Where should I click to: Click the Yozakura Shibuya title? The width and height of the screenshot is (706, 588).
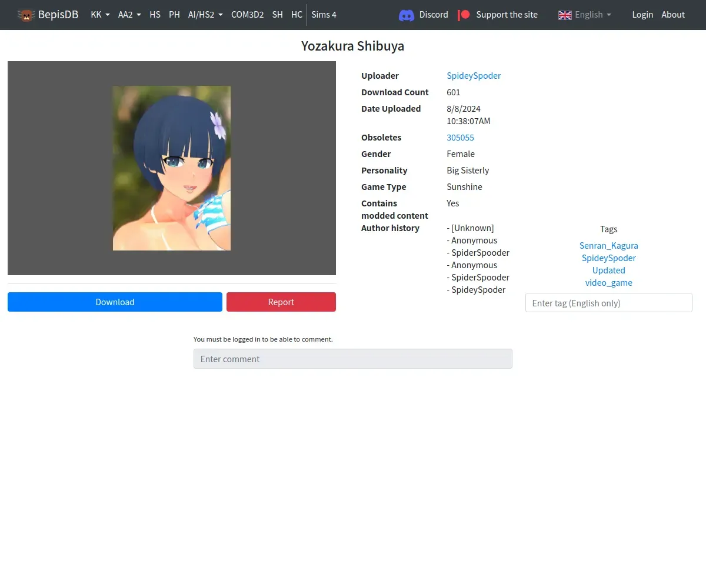(353, 46)
